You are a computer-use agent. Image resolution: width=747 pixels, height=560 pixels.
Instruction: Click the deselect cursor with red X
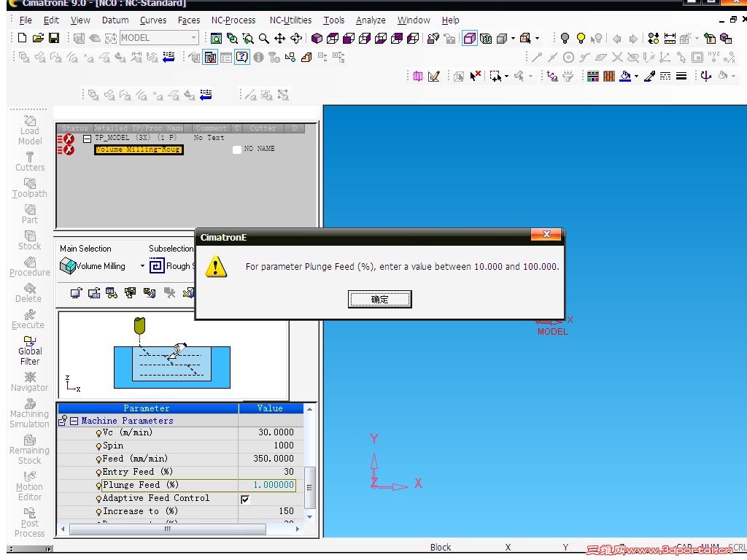click(476, 76)
